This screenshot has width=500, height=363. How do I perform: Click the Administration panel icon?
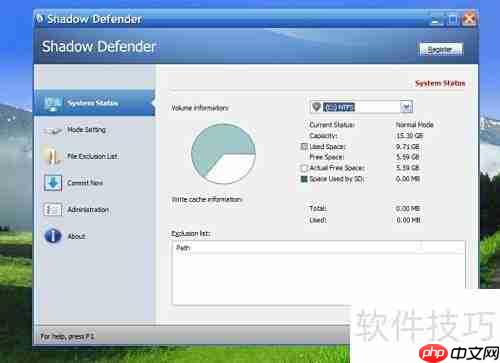tap(53, 210)
